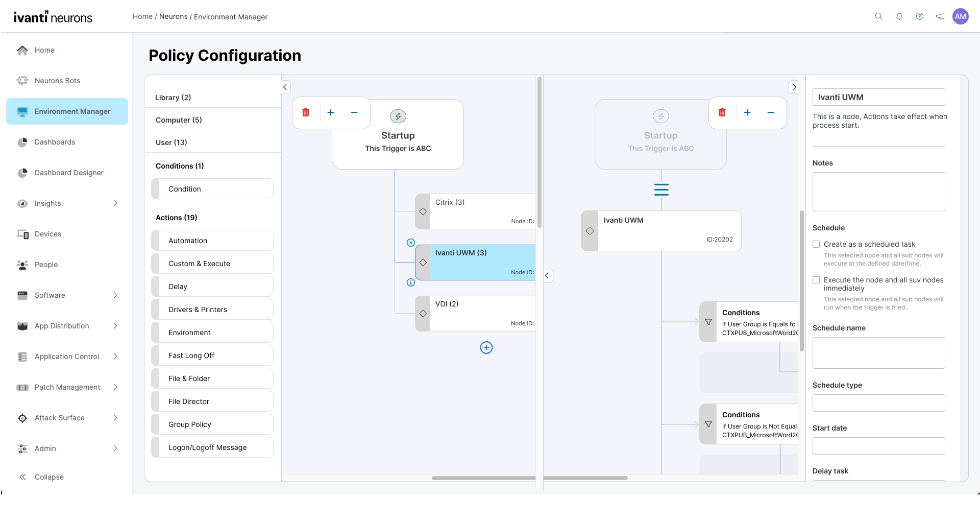Click plus icon on right Startup toolbar

[x=747, y=112]
